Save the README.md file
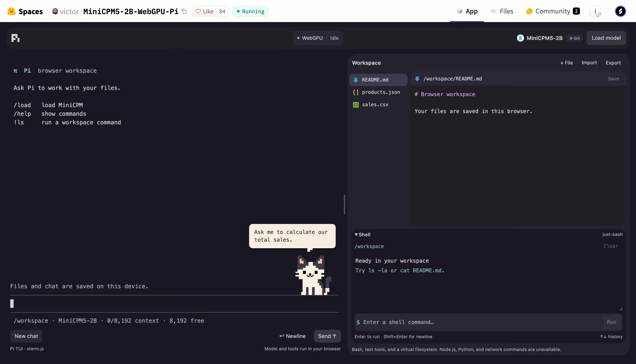The height and width of the screenshot is (364, 636). click(613, 79)
